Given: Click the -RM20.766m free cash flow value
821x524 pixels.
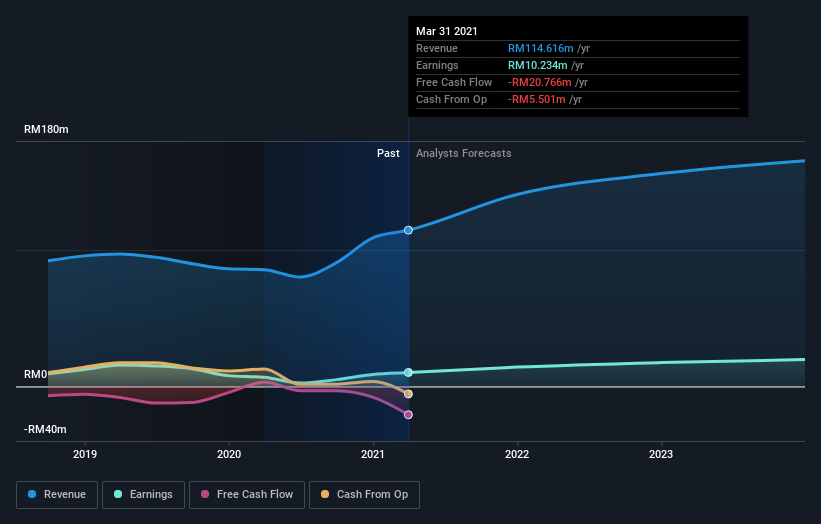Looking at the screenshot, I should point(539,82).
